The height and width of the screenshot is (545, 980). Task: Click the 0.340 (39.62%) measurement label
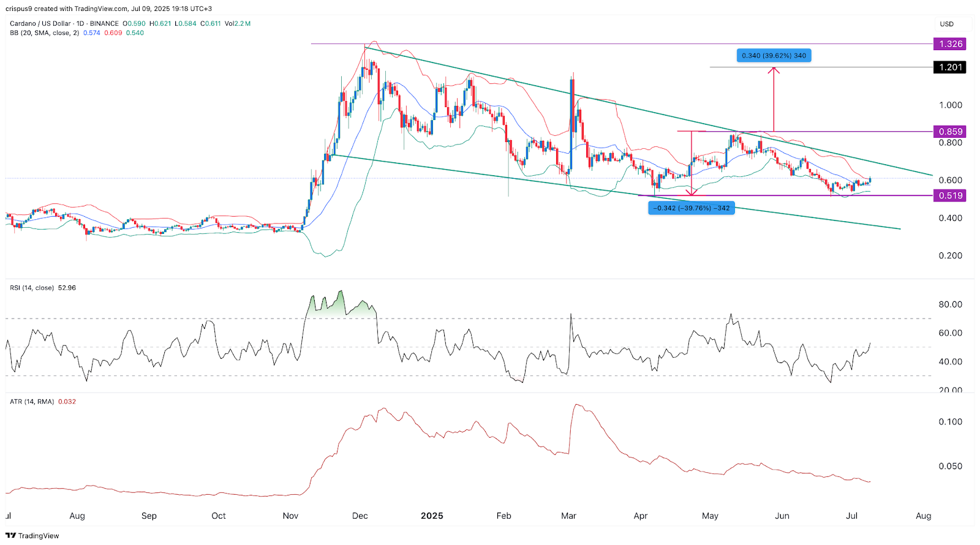774,56
